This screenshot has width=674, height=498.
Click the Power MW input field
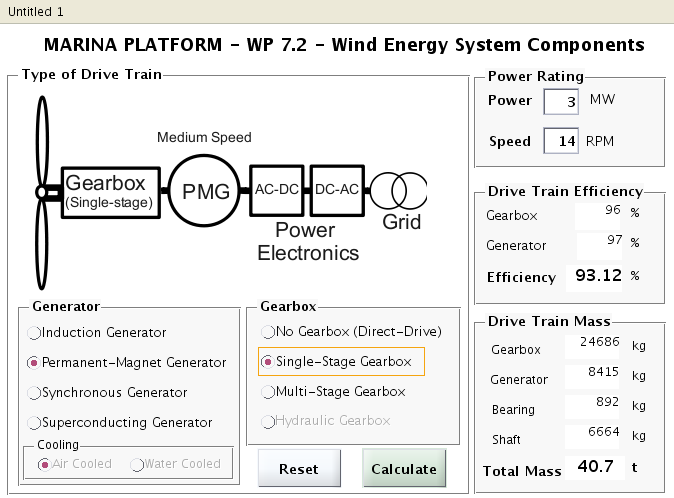(x=561, y=102)
